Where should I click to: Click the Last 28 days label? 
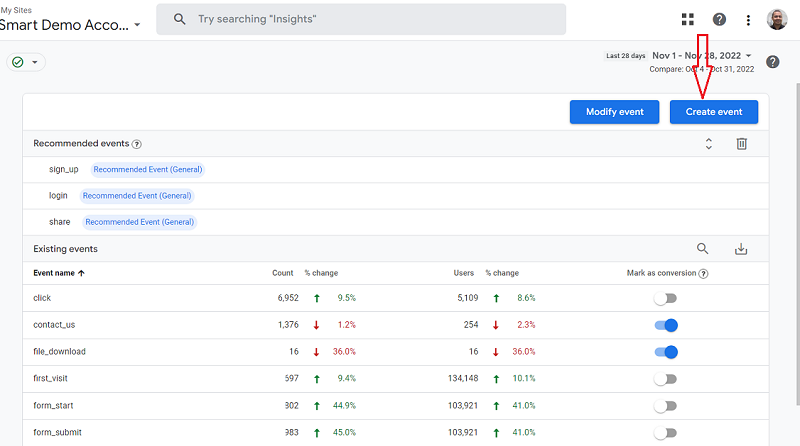[626, 56]
